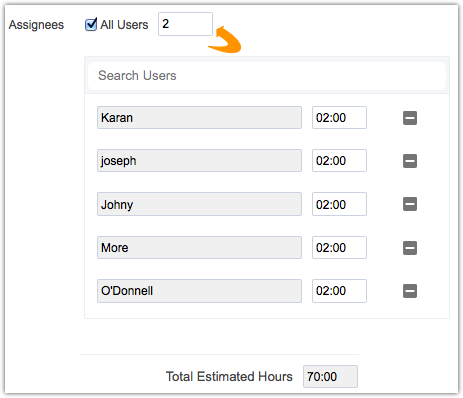Click the Search Users field
The image size is (463, 398).
[267, 76]
